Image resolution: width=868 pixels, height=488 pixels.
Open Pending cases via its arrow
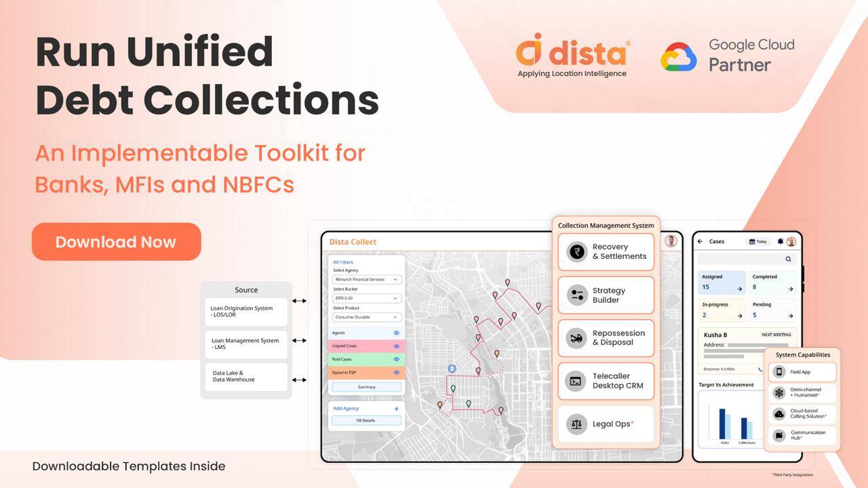pyautogui.click(x=791, y=316)
